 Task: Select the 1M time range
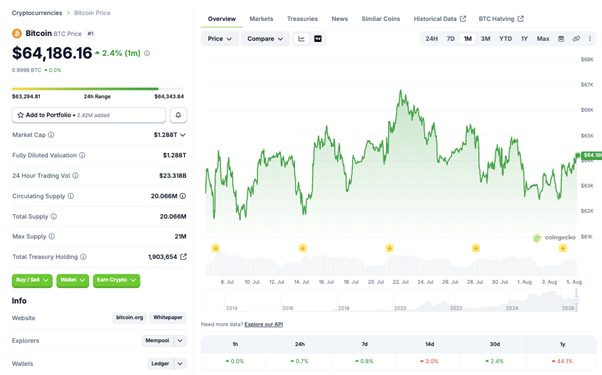click(x=468, y=39)
